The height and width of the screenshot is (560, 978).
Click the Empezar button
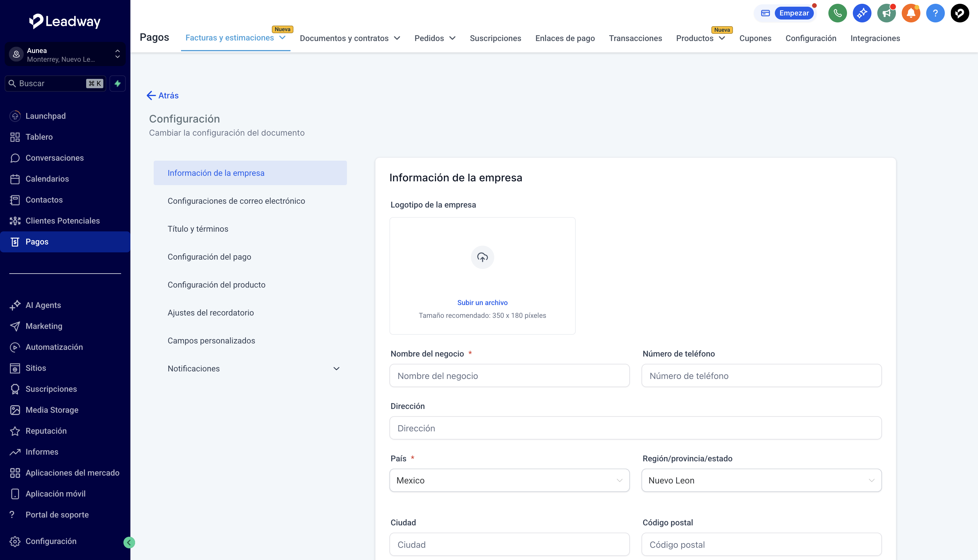tap(793, 13)
